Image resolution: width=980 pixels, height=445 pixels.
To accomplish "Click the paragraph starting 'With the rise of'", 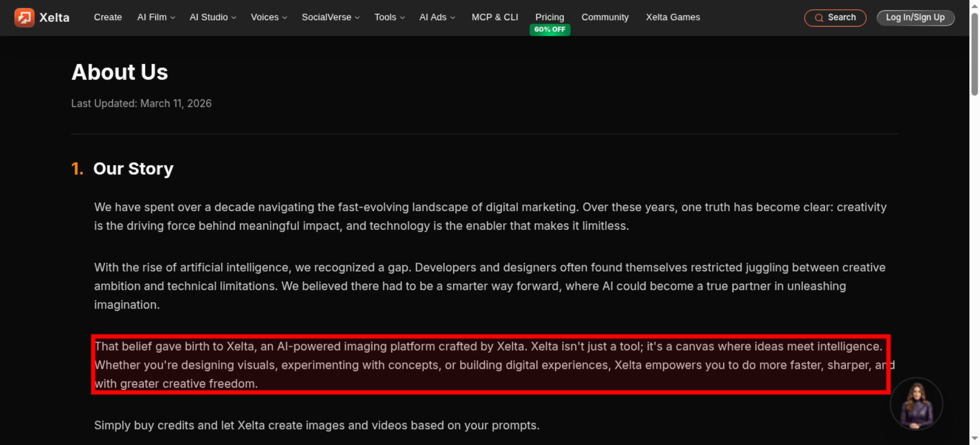I will [490, 286].
